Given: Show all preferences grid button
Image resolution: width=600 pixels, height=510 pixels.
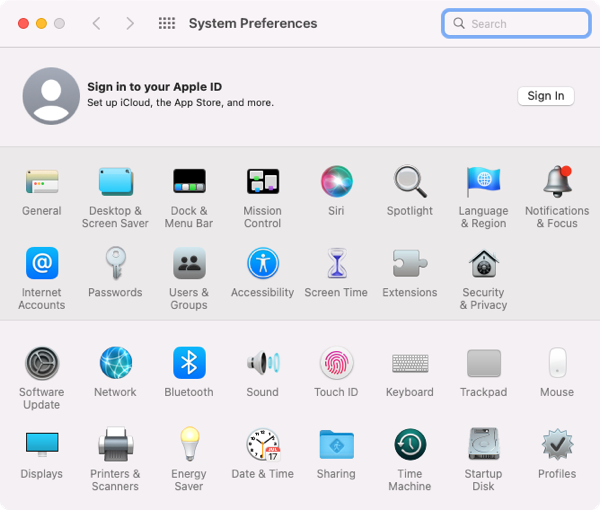Looking at the screenshot, I should [x=167, y=23].
